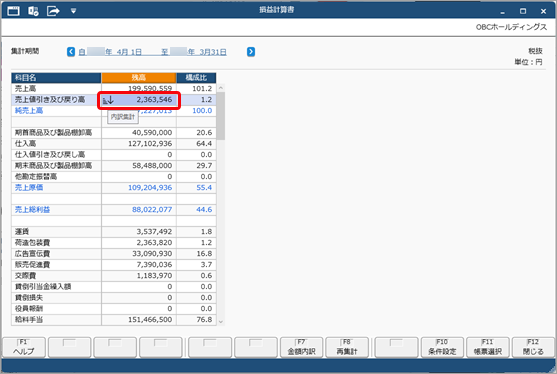Click the 売上総利益 subtotal row
The image size is (557, 374).
coord(114,210)
